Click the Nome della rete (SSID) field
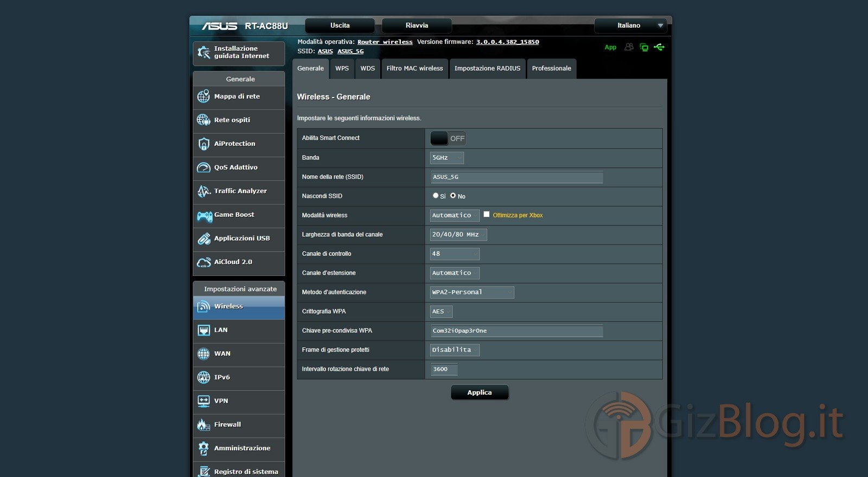This screenshot has height=477, width=868. point(517,177)
